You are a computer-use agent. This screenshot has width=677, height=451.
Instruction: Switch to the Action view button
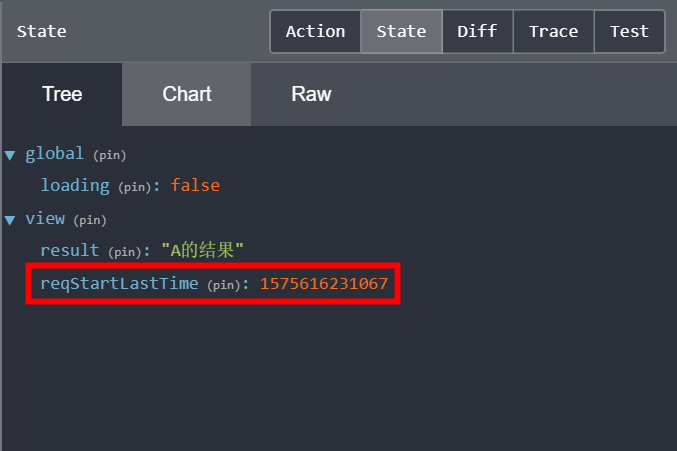point(315,31)
